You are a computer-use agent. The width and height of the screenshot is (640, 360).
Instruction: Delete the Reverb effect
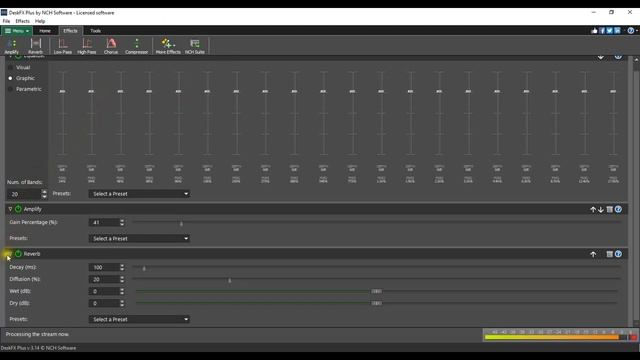tap(609, 254)
